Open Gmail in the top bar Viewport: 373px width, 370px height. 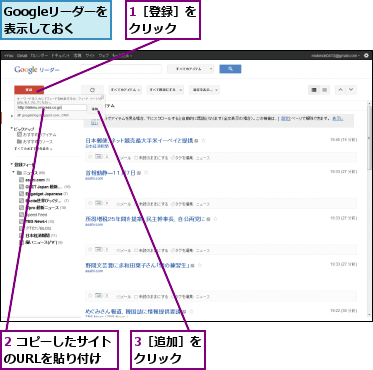[22, 55]
